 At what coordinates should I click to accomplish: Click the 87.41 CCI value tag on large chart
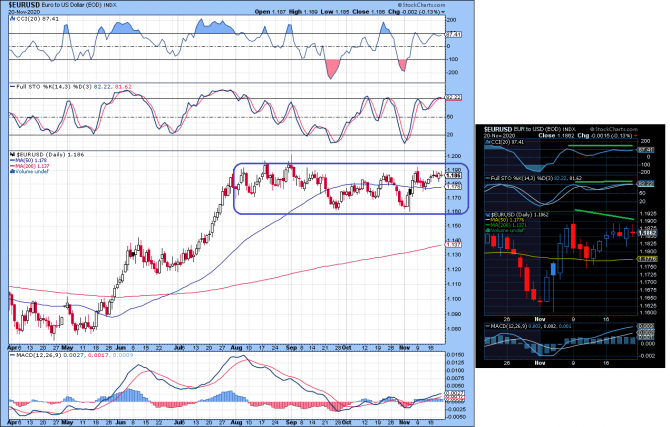(x=454, y=34)
